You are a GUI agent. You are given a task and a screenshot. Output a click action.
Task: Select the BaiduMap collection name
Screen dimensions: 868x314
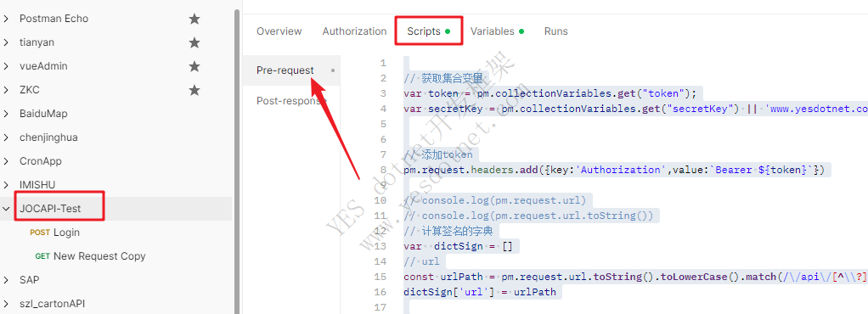[x=43, y=114]
